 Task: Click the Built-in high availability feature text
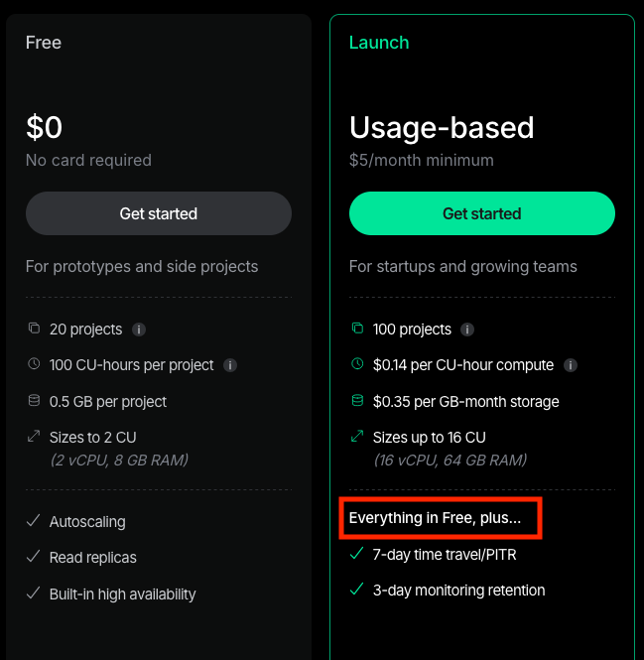tap(123, 594)
